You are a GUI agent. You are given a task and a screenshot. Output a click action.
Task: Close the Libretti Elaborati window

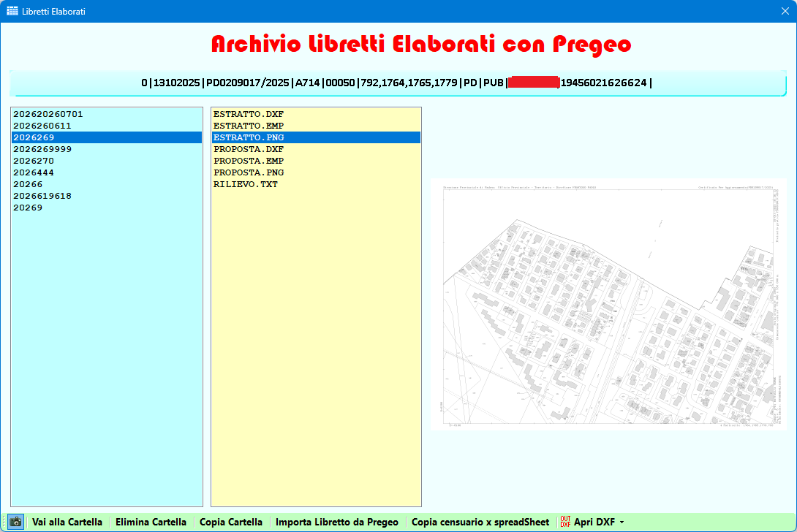click(785, 11)
